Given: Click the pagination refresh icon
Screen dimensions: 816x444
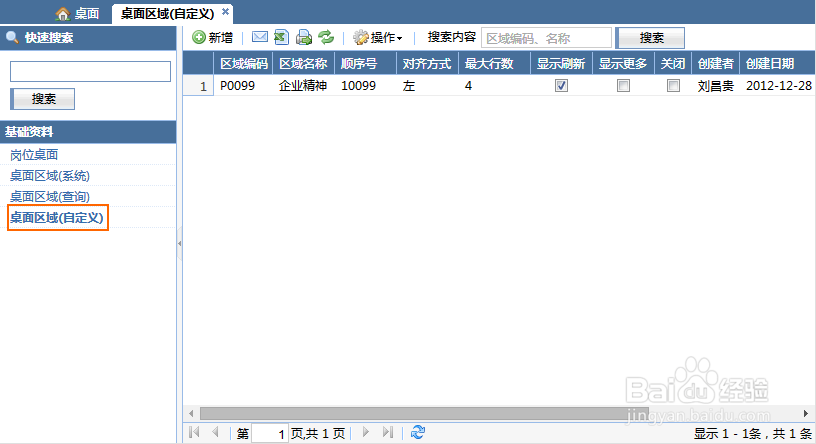Looking at the screenshot, I should click(x=418, y=432).
